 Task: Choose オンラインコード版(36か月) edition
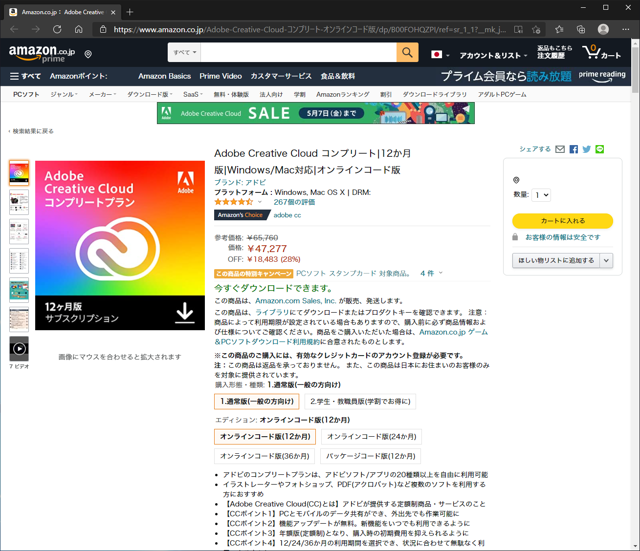pos(264,456)
